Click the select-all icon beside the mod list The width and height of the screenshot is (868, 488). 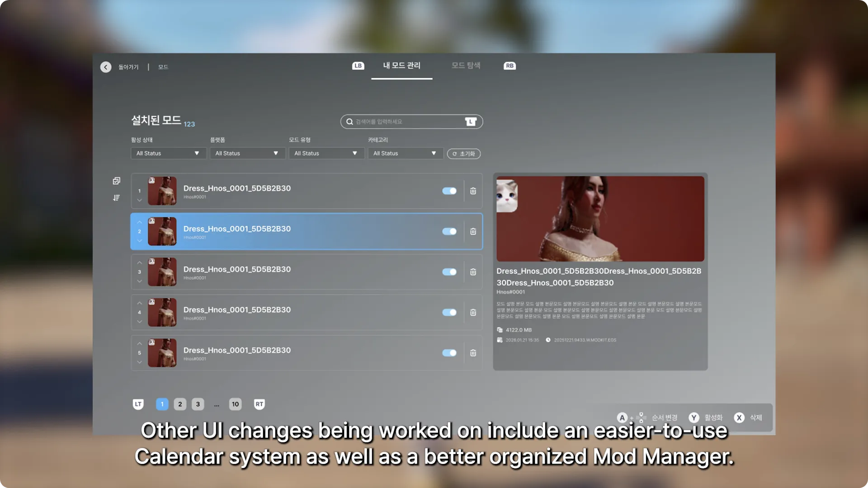[117, 181]
